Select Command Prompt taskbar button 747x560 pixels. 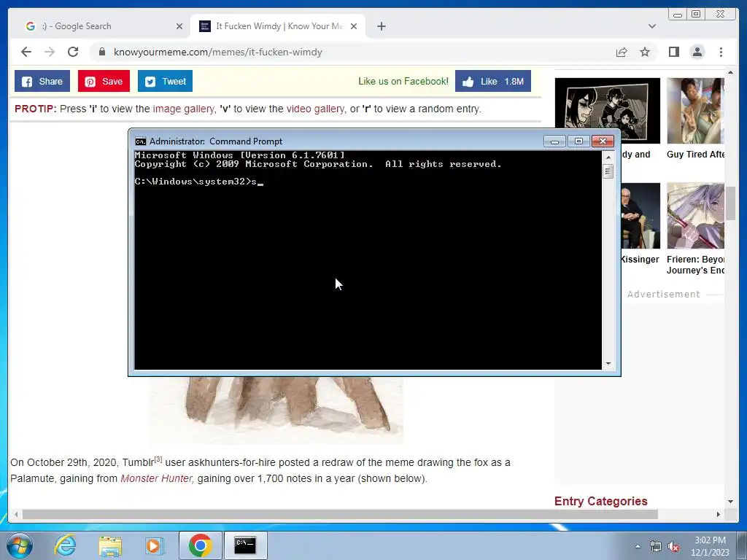click(245, 545)
